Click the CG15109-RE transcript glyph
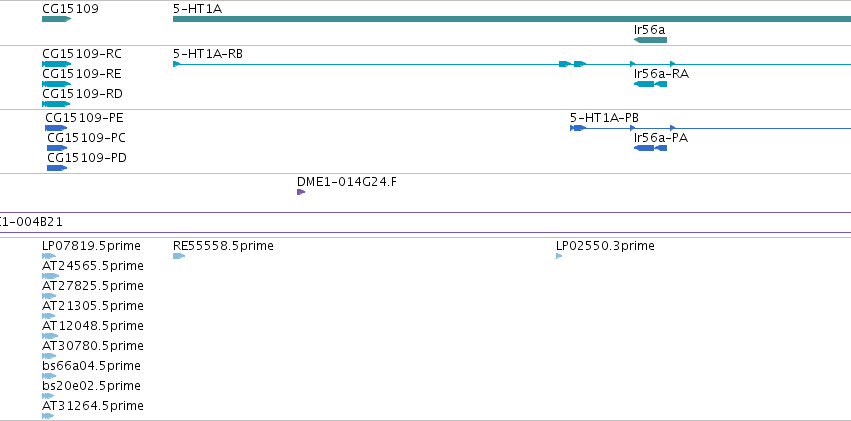This screenshot has height=421, width=851. pos(56,84)
